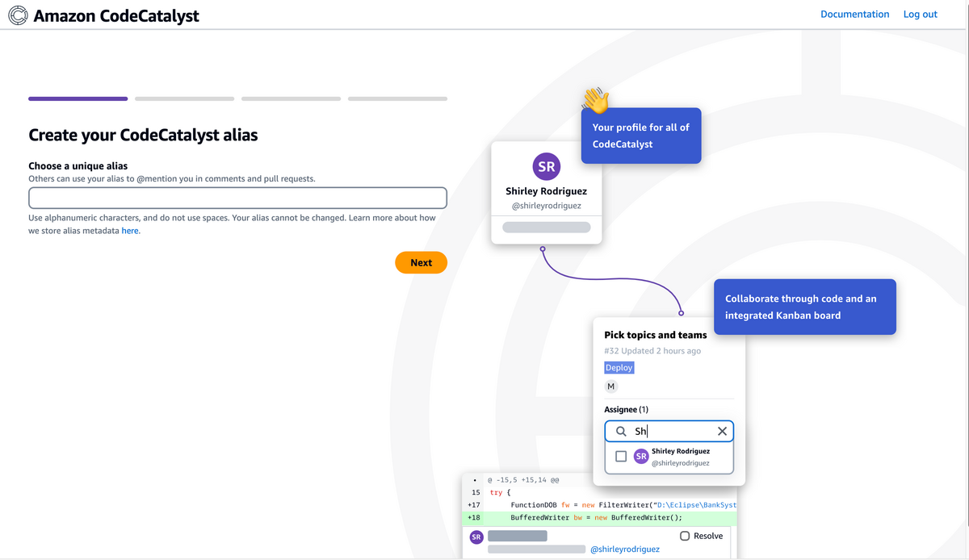Click the SR avatar beside the comment

coord(476,537)
